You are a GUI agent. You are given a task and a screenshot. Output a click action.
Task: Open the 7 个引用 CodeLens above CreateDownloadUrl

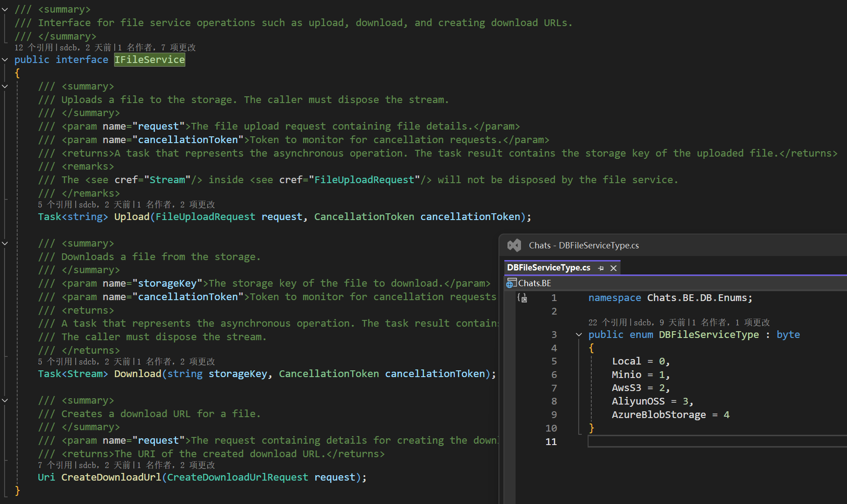(55, 465)
